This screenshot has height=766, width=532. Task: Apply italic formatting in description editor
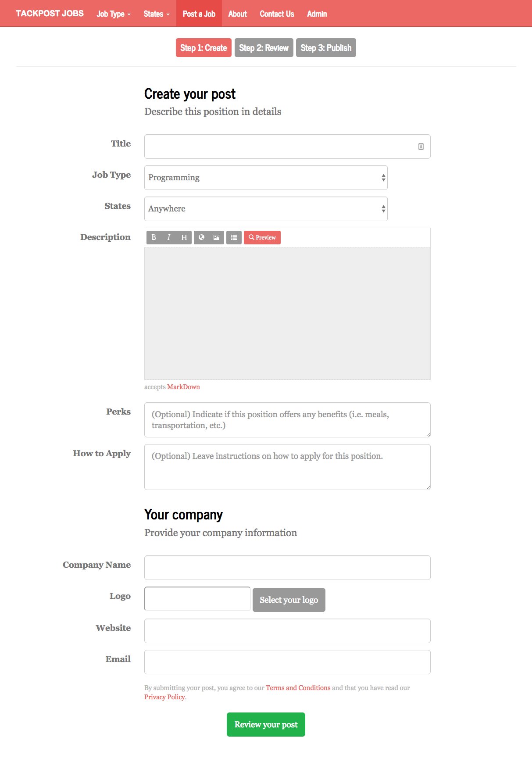(169, 237)
